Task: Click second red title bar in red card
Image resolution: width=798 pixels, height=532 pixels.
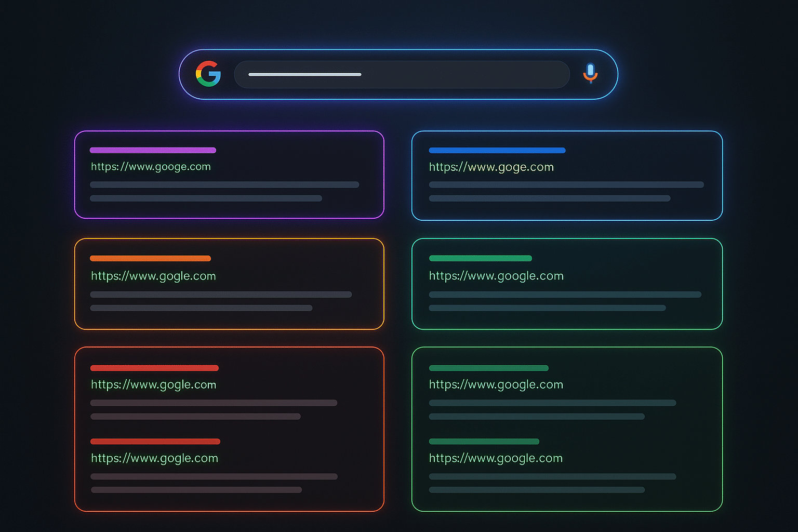Action: coord(155,442)
